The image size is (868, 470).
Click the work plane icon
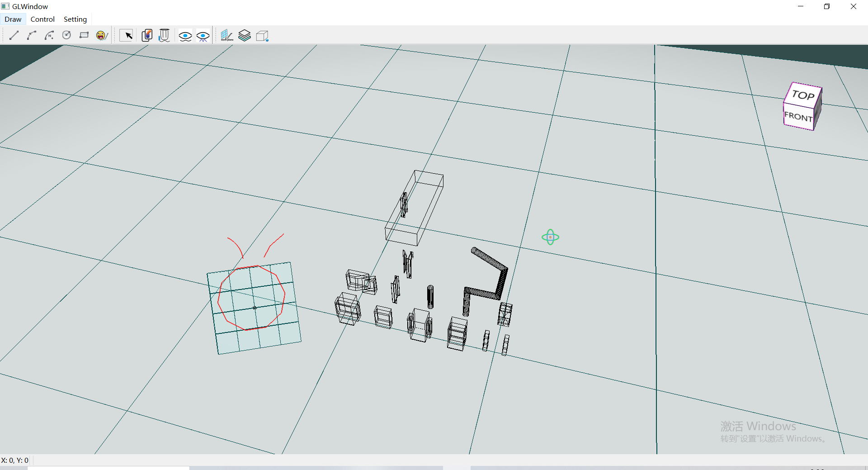(227, 35)
